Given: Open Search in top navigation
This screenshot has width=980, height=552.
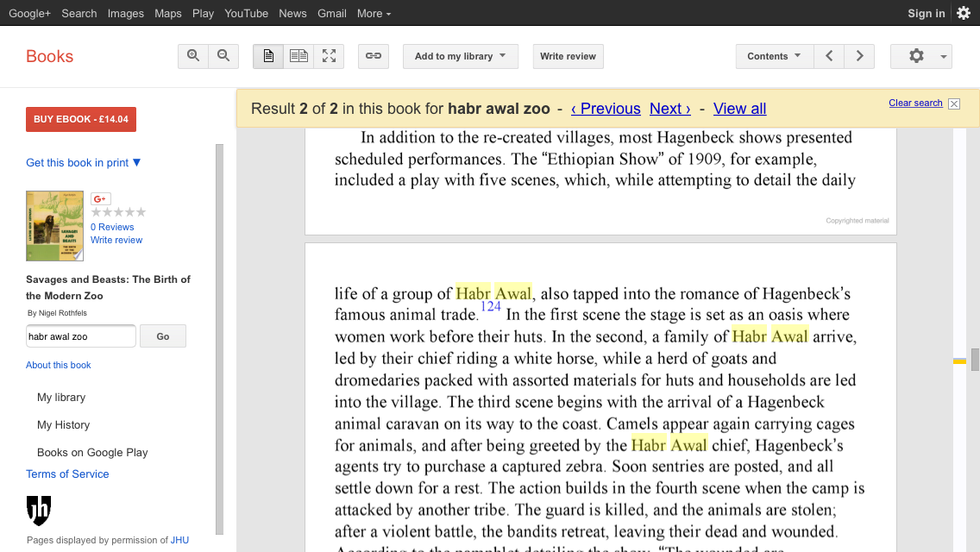Looking at the screenshot, I should (x=79, y=13).
